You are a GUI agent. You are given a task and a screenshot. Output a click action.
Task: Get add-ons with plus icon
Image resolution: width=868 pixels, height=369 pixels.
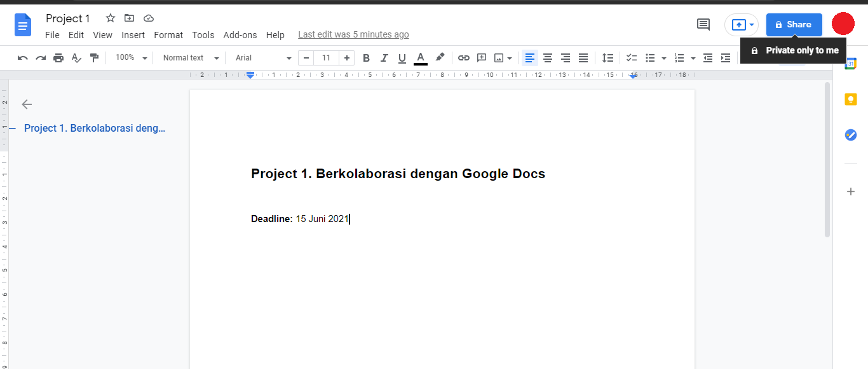point(851,191)
